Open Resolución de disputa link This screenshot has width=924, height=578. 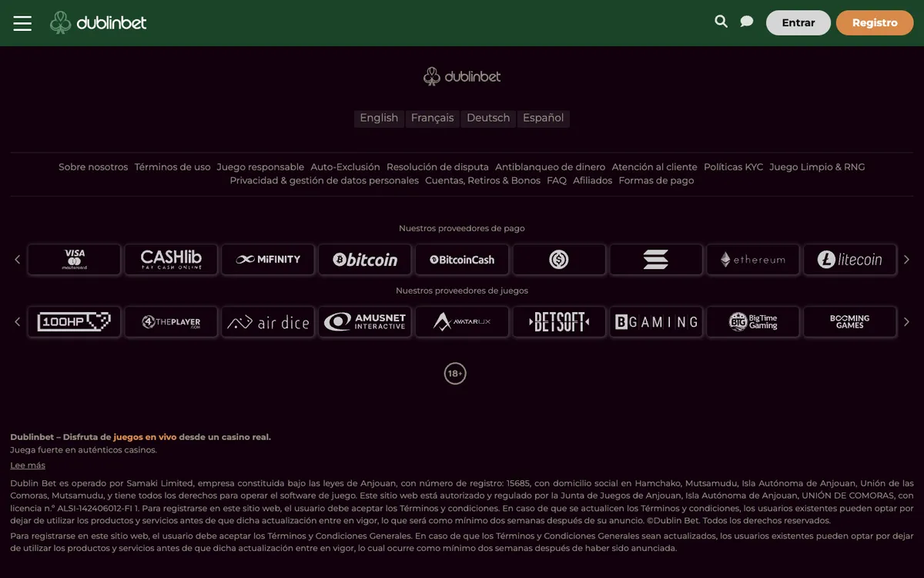pos(437,167)
